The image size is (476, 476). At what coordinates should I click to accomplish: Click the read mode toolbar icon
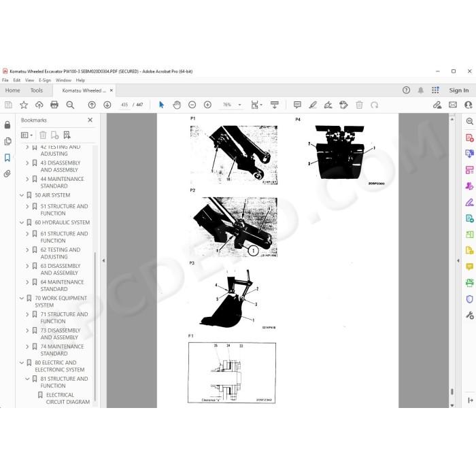point(275,105)
